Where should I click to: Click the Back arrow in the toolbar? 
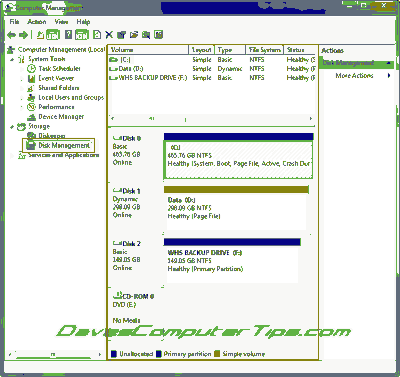[x=12, y=35]
